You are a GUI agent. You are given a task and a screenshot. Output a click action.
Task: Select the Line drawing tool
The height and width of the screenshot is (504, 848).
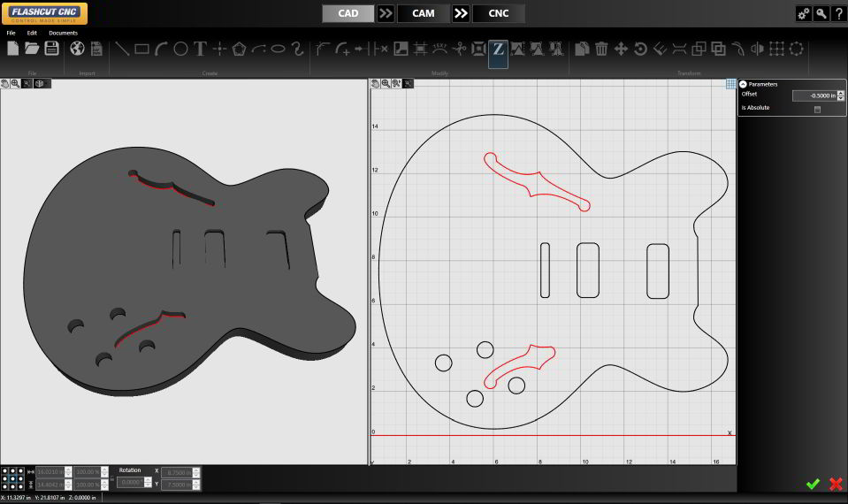pyautogui.click(x=122, y=50)
